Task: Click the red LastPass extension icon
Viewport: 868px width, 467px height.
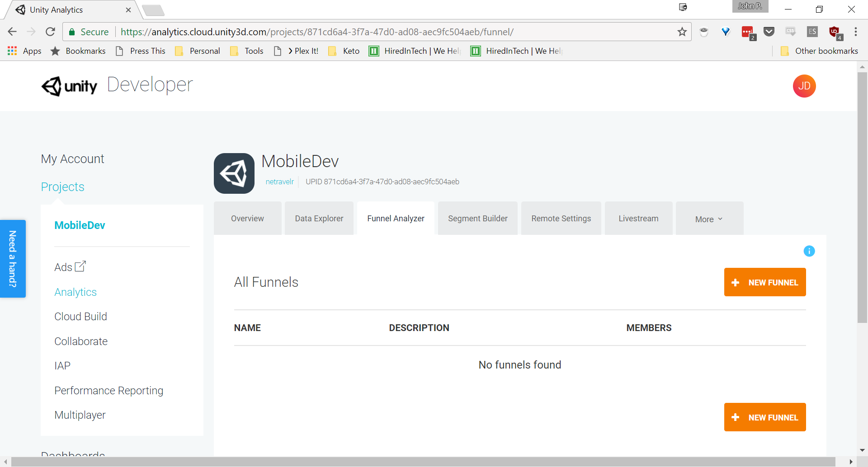Action: click(x=748, y=33)
